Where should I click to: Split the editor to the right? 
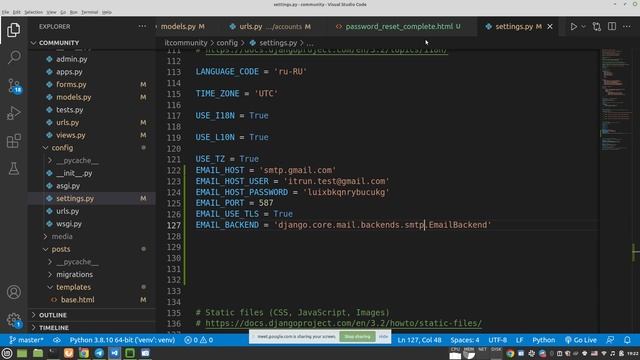click(x=612, y=27)
